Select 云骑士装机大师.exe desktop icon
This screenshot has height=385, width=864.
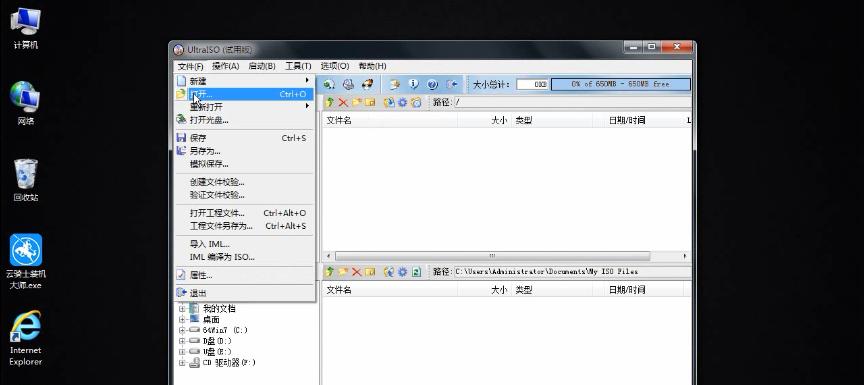25,262
